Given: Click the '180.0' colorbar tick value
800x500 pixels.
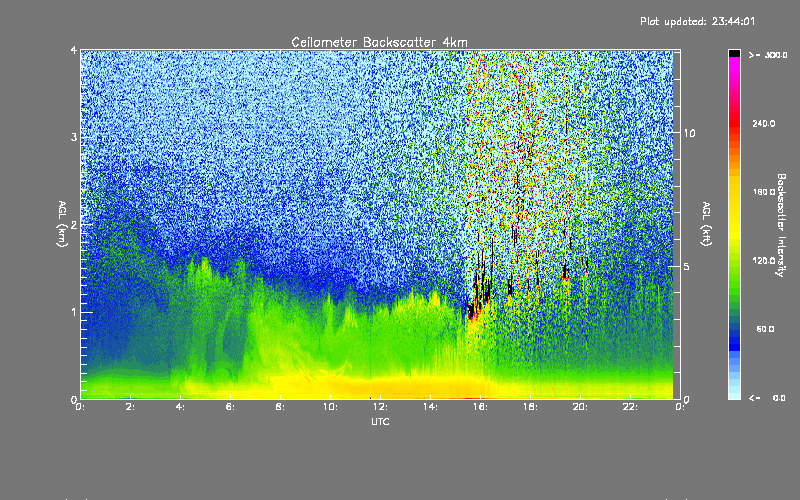Looking at the screenshot, I should point(764,192).
